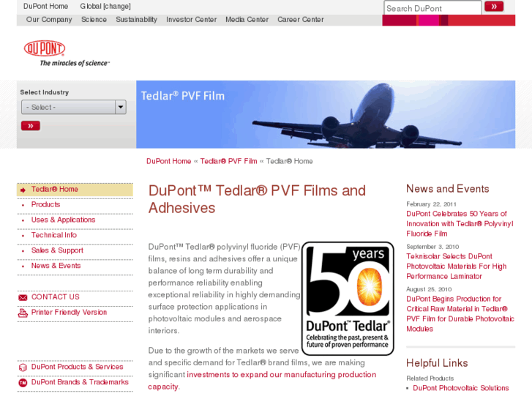
Task: Click DuPont Home breadcrumb link
Action: pos(168,161)
